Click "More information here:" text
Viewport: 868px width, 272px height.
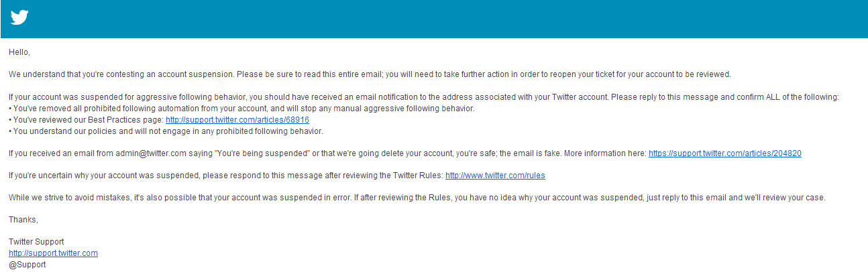tap(606, 153)
